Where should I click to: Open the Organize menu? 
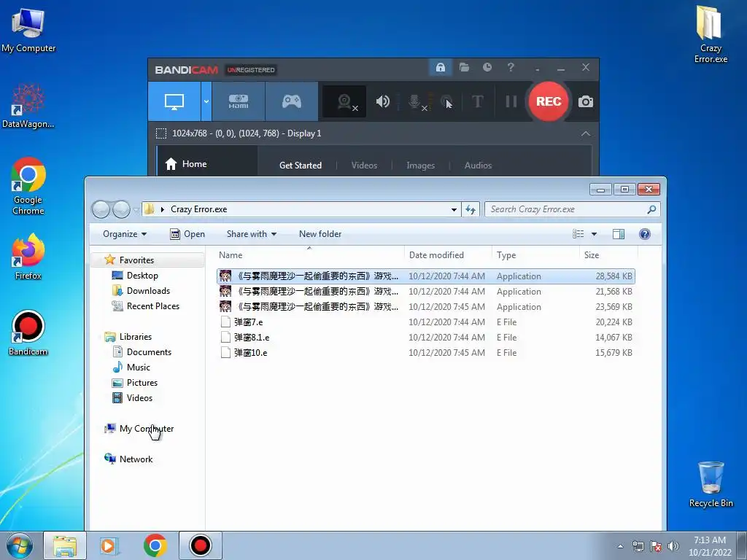click(x=125, y=234)
